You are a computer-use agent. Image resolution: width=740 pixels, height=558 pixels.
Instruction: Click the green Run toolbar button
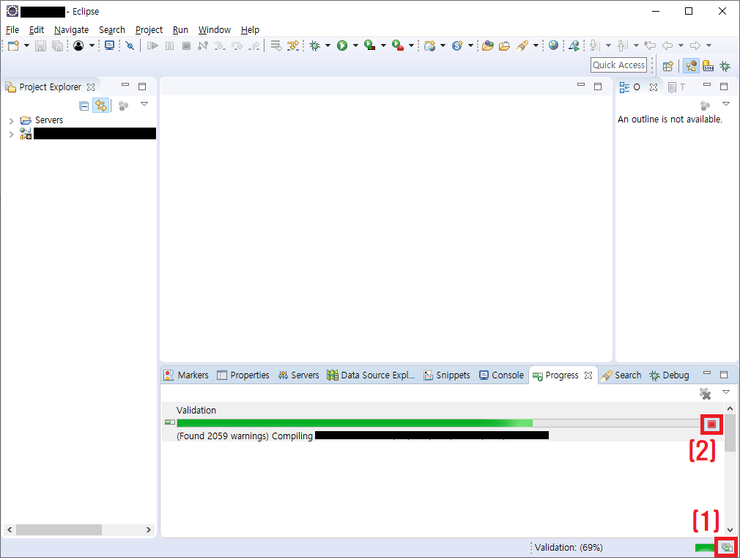pos(341,45)
